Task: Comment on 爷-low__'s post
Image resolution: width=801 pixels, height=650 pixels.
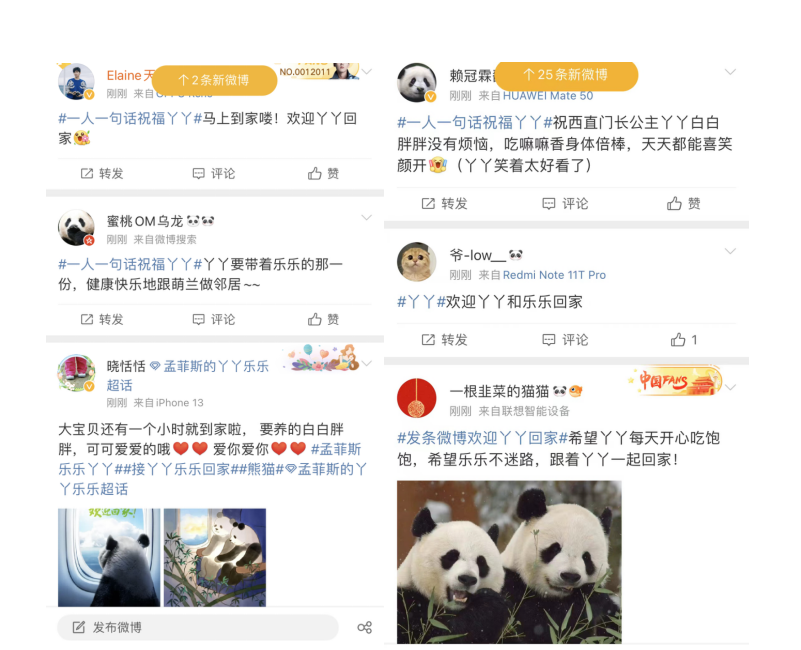Action: pyautogui.click(x=565, y=340)
